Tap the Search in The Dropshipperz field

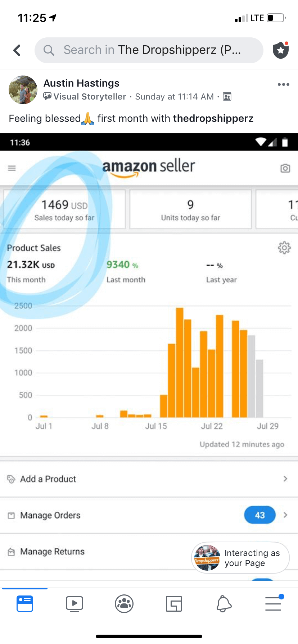[x=149, y=50]
